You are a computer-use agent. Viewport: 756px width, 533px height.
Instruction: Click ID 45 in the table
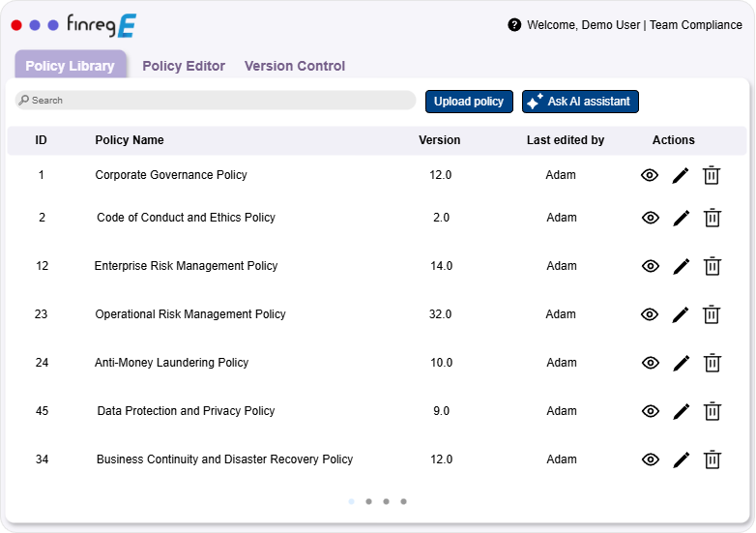click(x=42, y=410)
